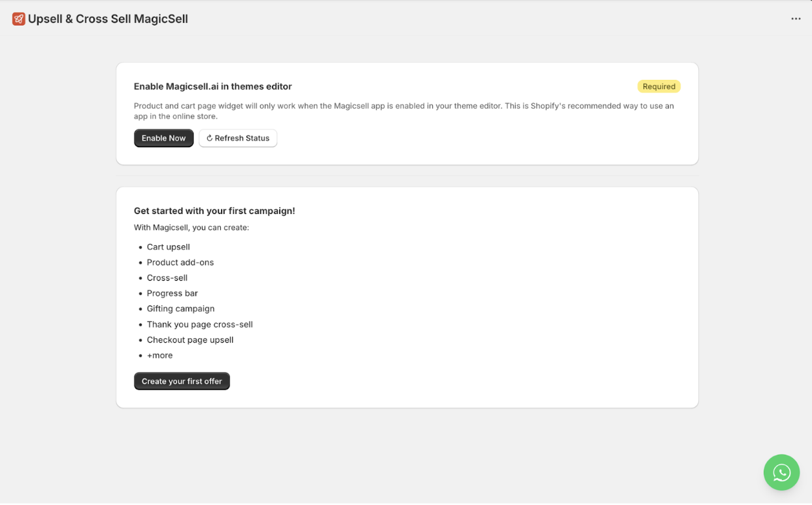Screen dimensions: 812x505
Task: Click the '+more' list item
Action: point(160,355)
